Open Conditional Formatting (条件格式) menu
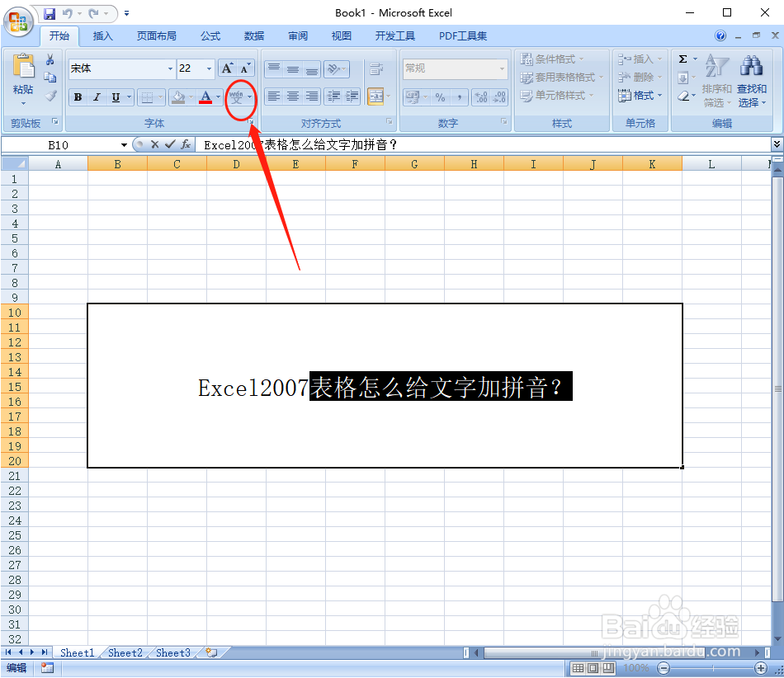 click(552, 59)
